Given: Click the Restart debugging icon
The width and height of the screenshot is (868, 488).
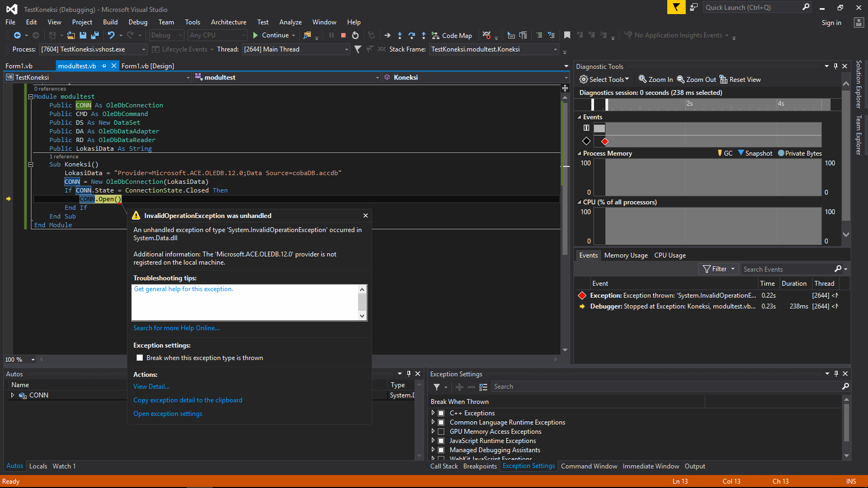Looking at the screenshot, I should click(x=355, y=35).
